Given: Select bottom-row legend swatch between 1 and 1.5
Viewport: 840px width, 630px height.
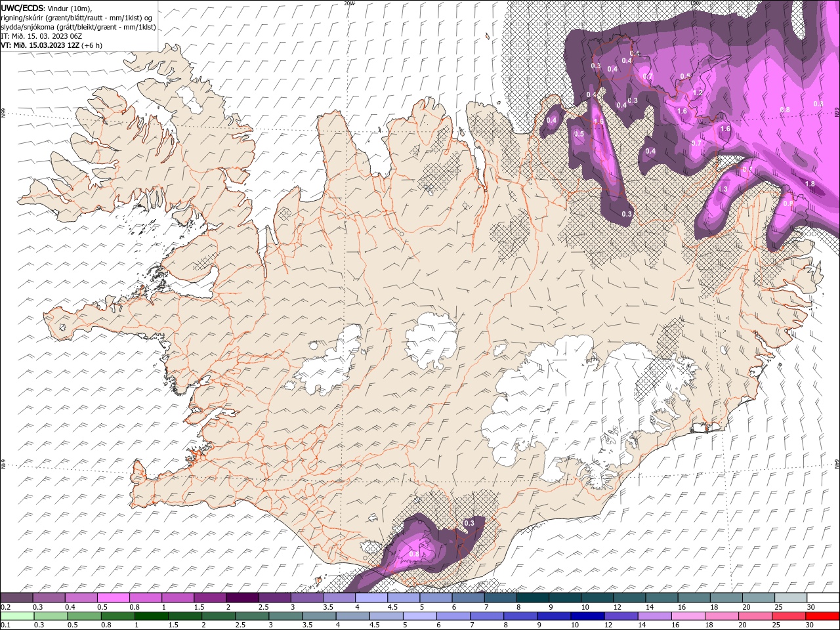Looking at the screenshot, I should tap(151, 616).
